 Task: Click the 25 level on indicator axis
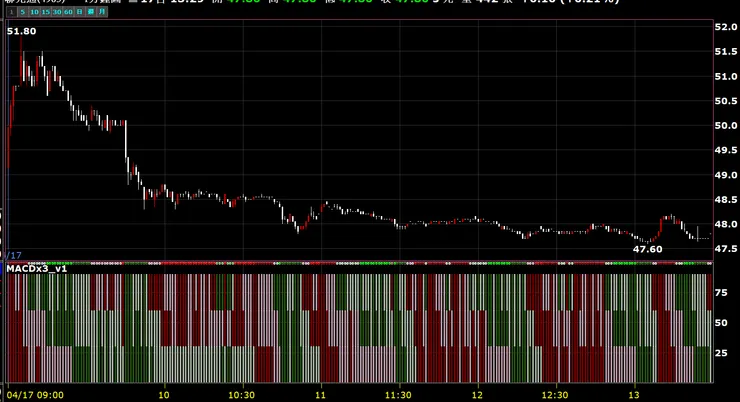pos(721,353)
